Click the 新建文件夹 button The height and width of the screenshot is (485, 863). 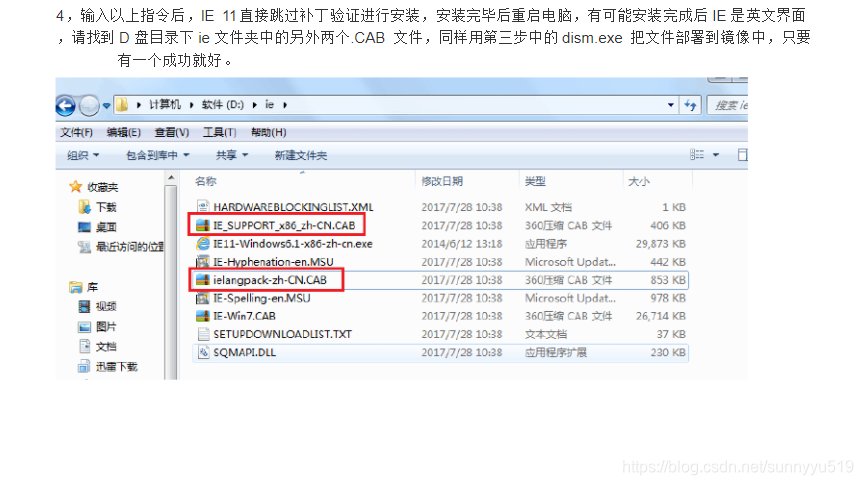pos(301,155)
